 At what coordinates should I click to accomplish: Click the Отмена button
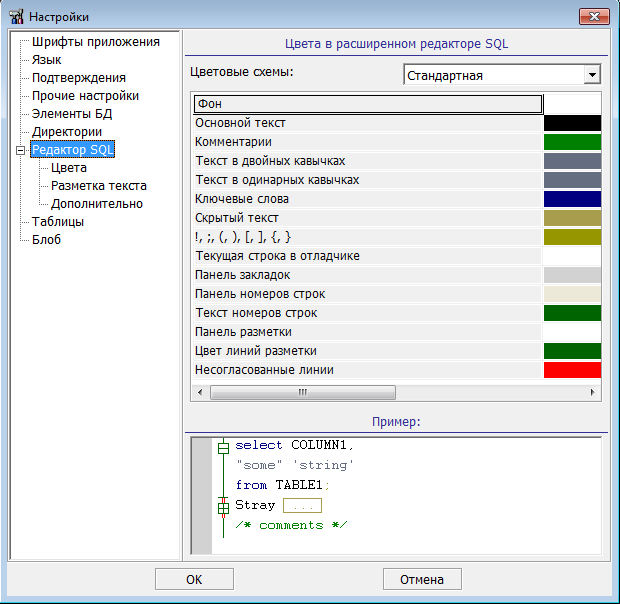coord(422,579)
